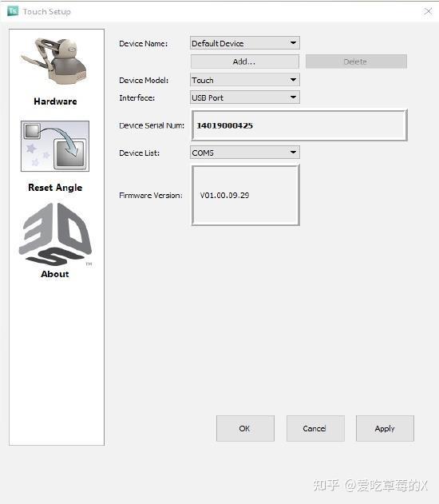
Task: Click the Firmware Version box V01.00.09.29
Action: click(246, 195)
